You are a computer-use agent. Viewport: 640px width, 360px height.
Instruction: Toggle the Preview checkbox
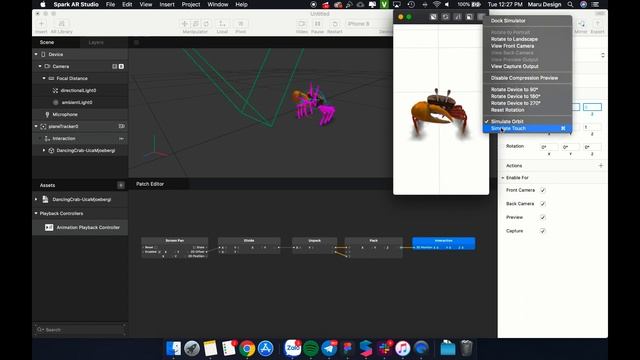[543, 217]
